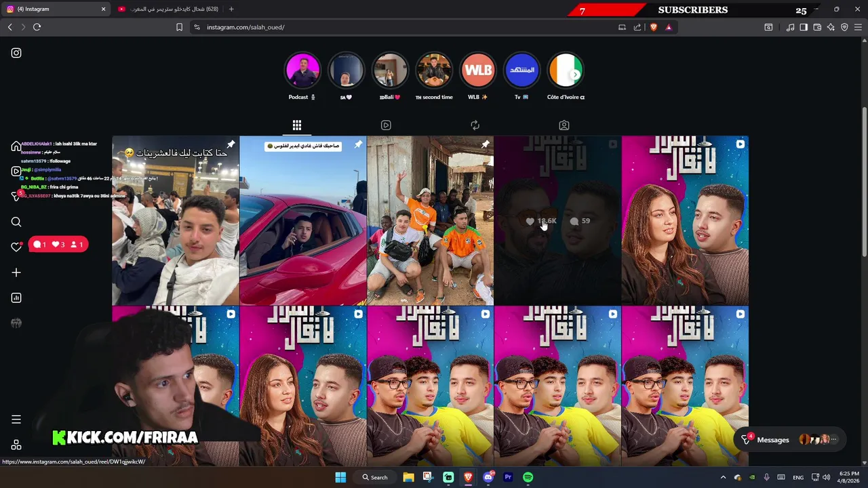Open the tab search button in toolbar
The height and width of the screenshot is (488, 868).
pos(768,27)
